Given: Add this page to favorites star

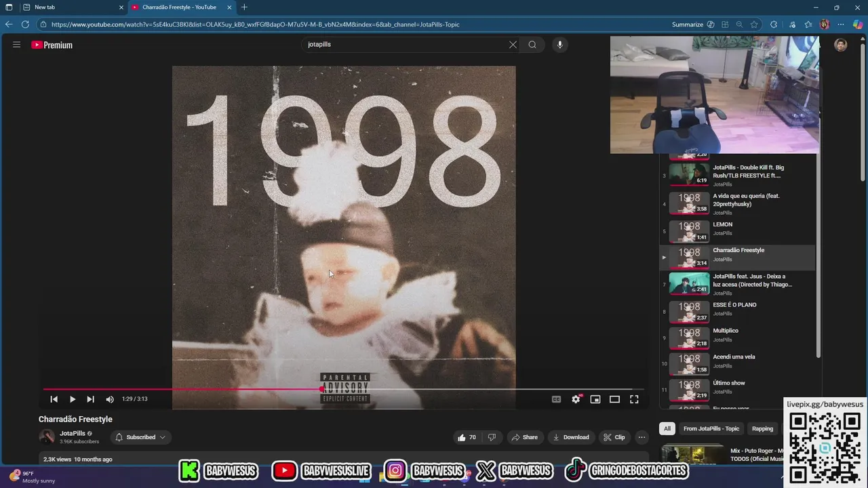Looking at the screenshot, I should [x=754, y=24].
